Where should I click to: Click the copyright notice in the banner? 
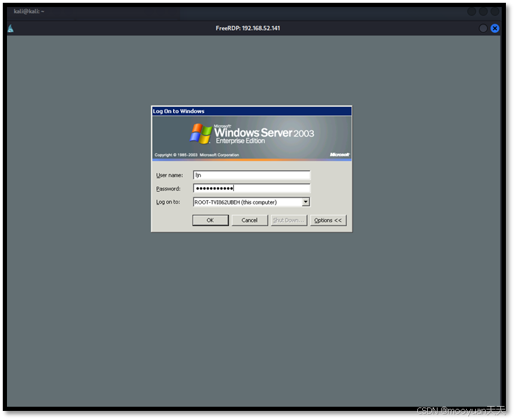[x=197, y=155]
